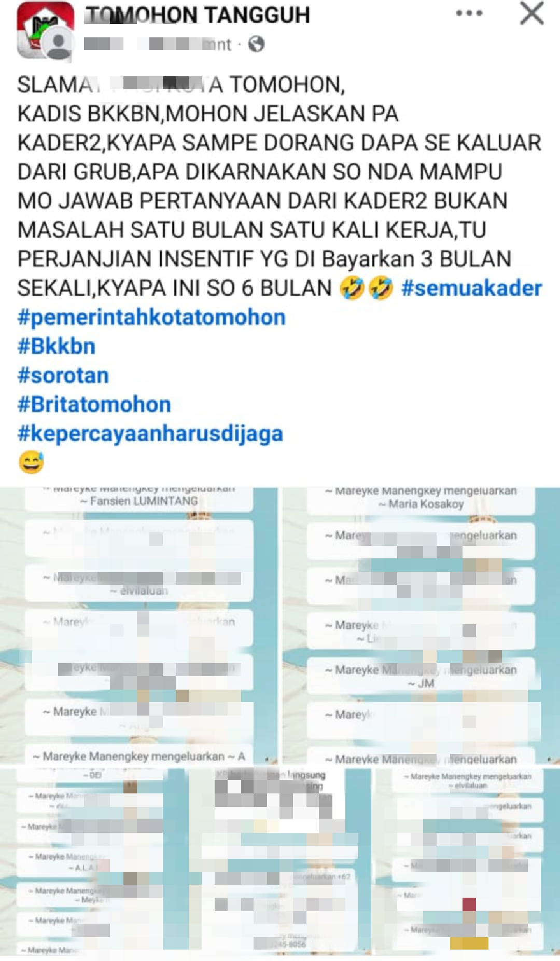Open the #sorotan hashtag
This screenshot has width=560, height=961.
63,375
